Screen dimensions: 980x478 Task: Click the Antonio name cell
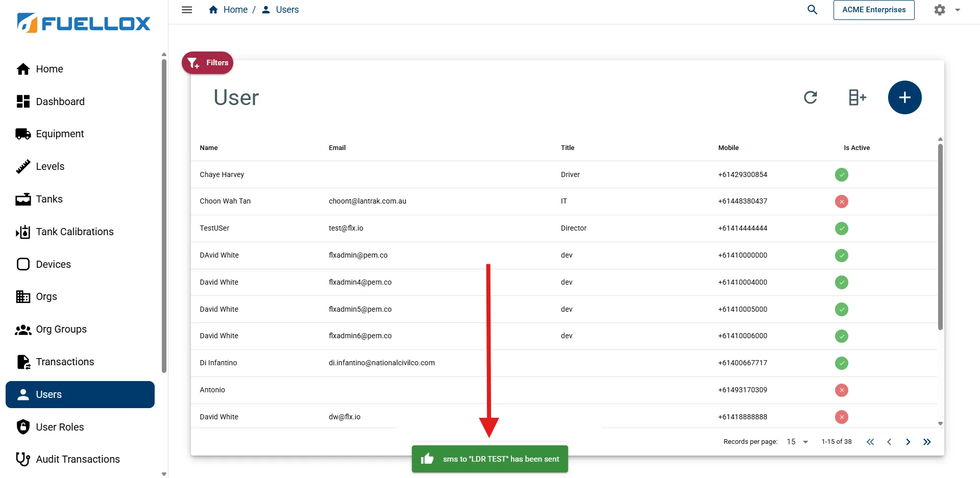pyautogui.click(x=212, y=390)
